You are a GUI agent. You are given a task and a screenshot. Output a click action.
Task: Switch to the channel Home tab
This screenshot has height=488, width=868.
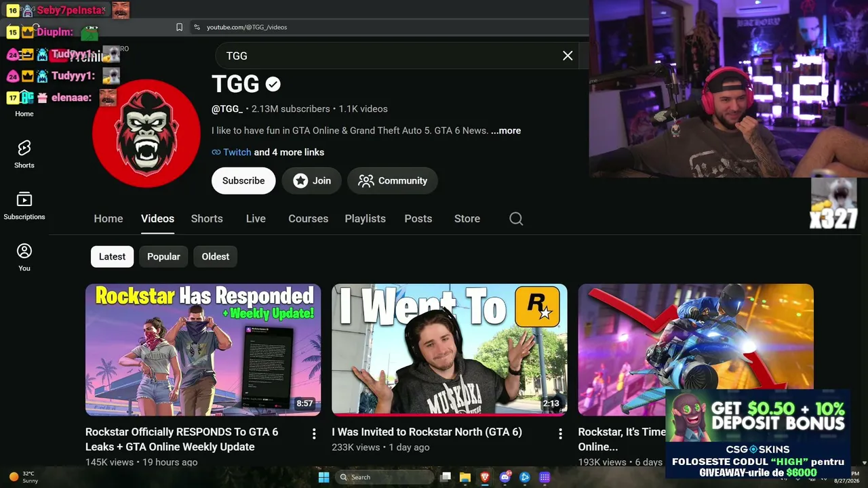coord(108,219)
